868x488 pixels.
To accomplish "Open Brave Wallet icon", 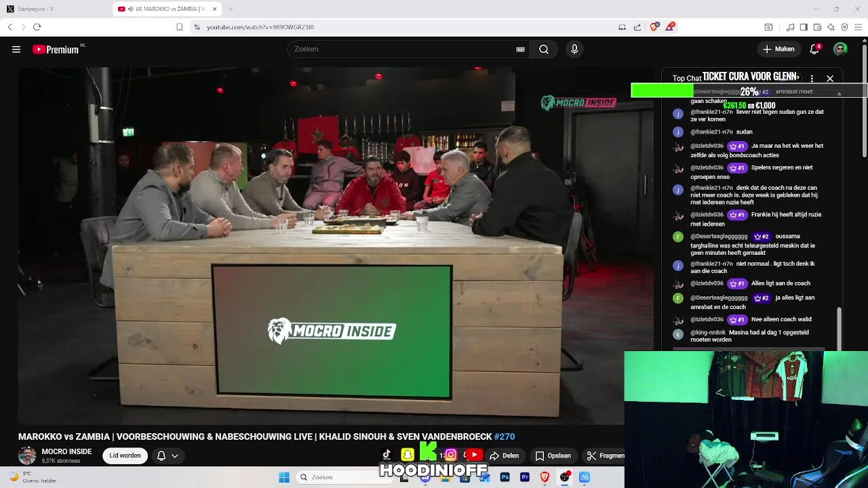I will 817,27.
